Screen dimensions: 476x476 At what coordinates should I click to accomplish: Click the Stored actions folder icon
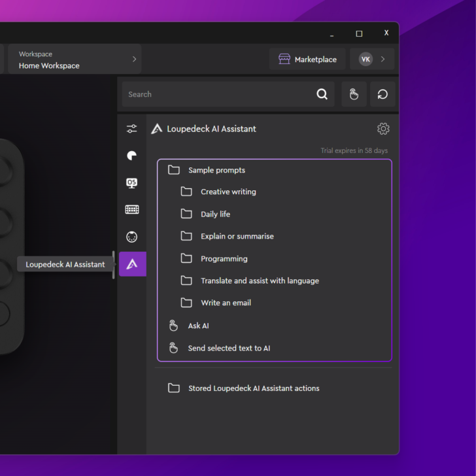174,388
